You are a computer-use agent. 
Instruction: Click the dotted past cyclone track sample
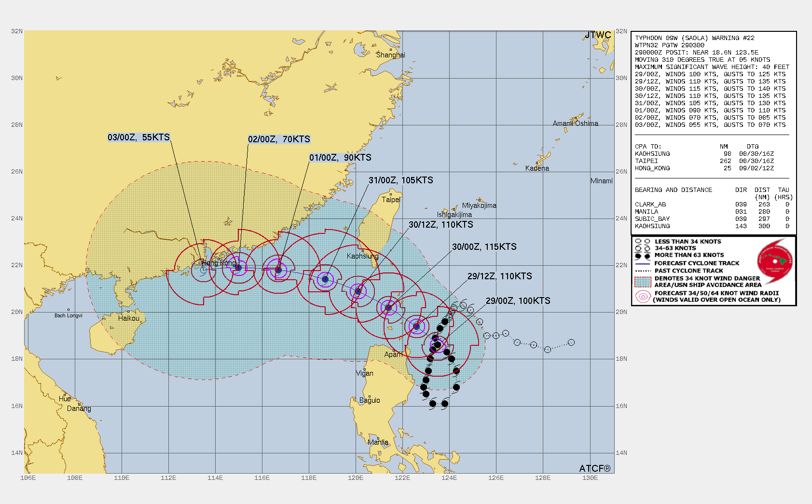point(643,271)
